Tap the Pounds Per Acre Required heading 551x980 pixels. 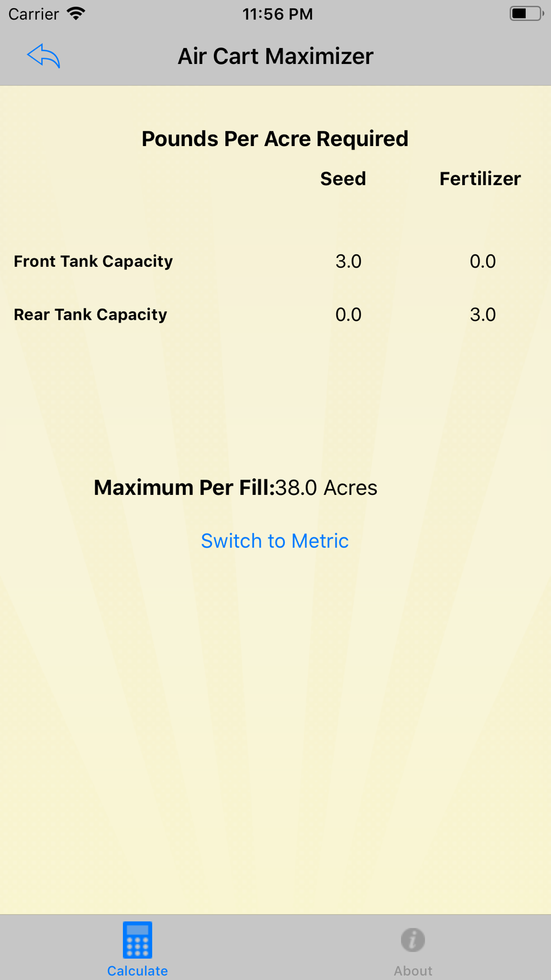coord(275,139)
